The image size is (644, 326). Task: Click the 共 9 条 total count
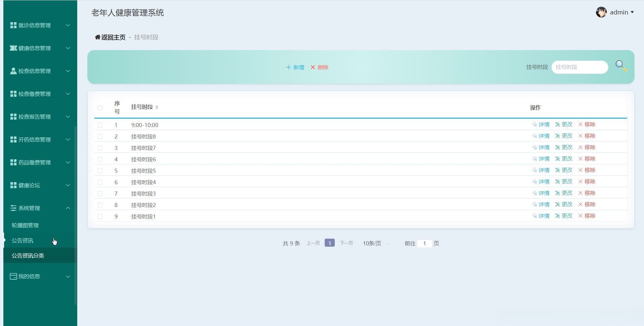291,243
